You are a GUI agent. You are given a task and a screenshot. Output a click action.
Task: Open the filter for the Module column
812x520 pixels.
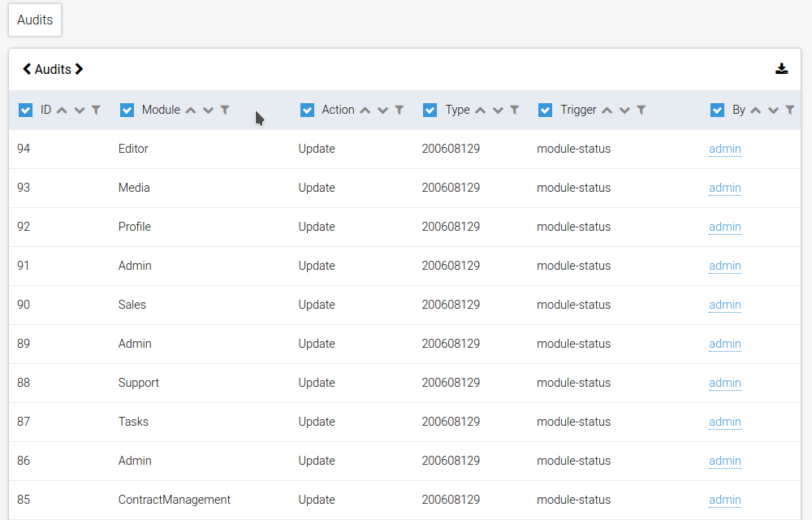click(225, 110)
